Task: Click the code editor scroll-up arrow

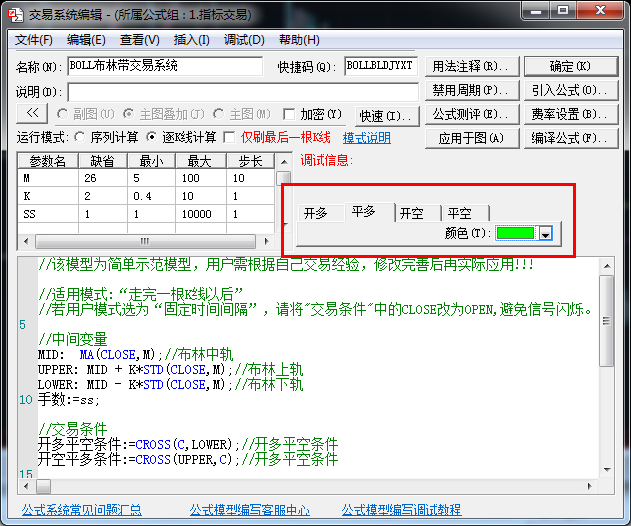Action: click(606, 265)
